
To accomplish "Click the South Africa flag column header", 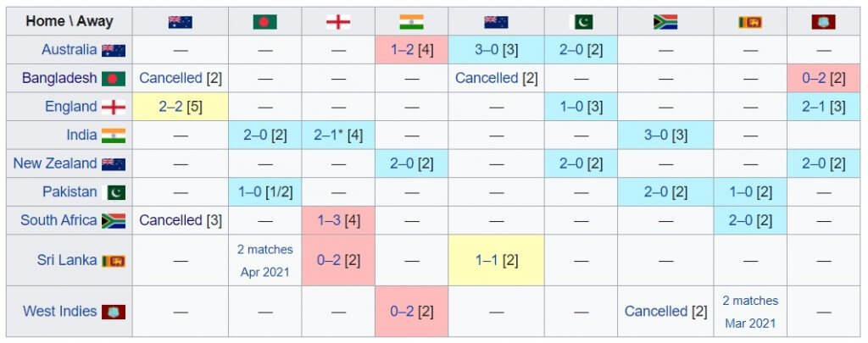I will pyautogui.click(x=665, y=22).
